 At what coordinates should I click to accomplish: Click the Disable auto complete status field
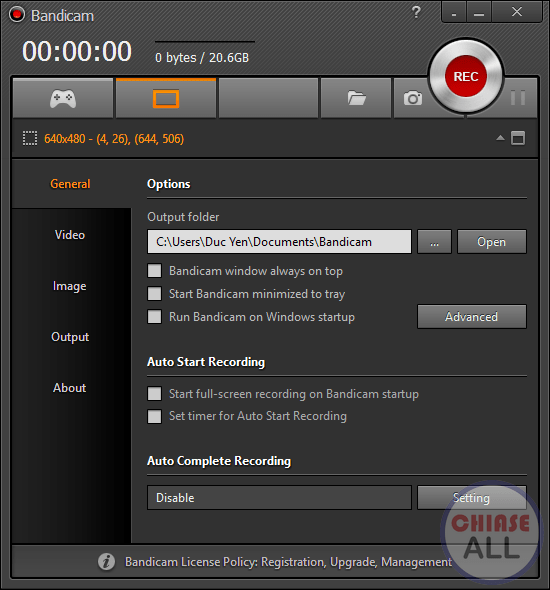(x=279, y=497)
